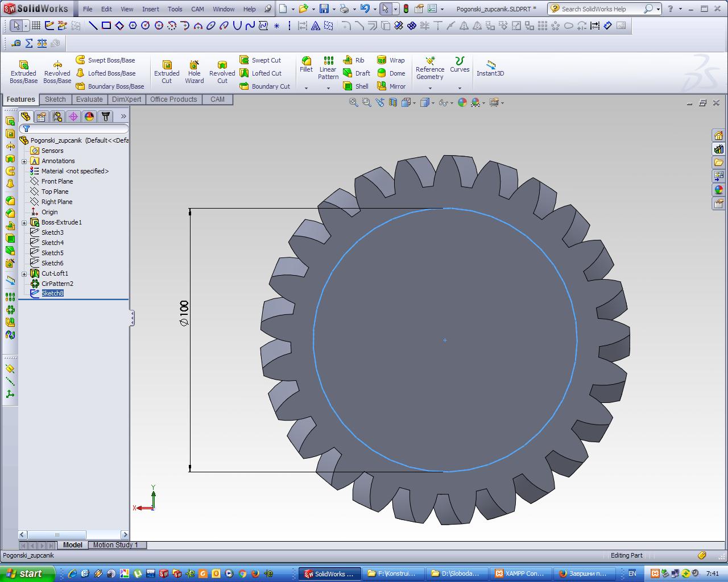Switch to the Office Products tab

(x=173, y=99)
